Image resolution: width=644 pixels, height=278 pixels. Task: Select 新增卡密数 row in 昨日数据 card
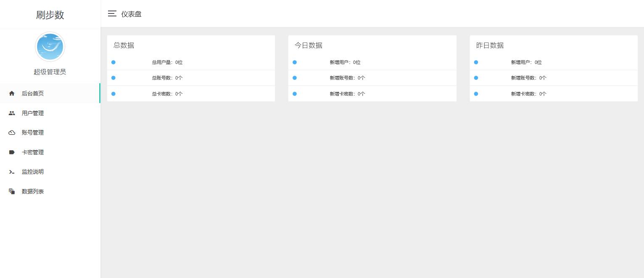(528, 94)
